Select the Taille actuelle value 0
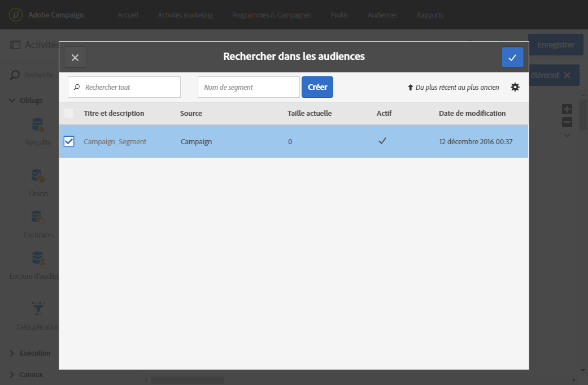Viewport: 588px width, 385px height. (290, 142)
